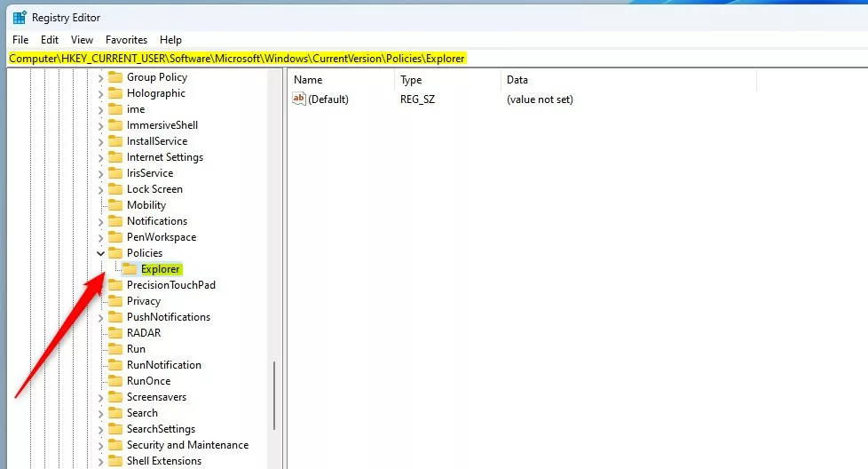Select the Privacy key label
The width and height of the screenshot is (868, 469).
click(144, 301)
